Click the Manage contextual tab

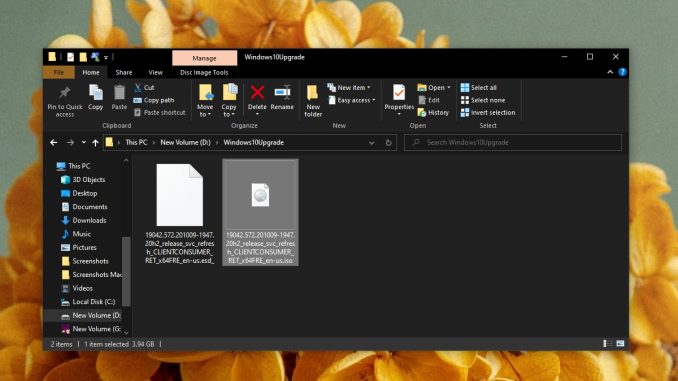(x=205, y=58)
